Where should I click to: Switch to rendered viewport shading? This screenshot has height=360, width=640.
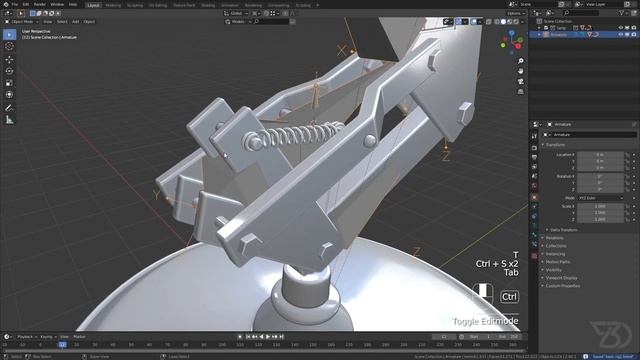(x=516, y=22)
